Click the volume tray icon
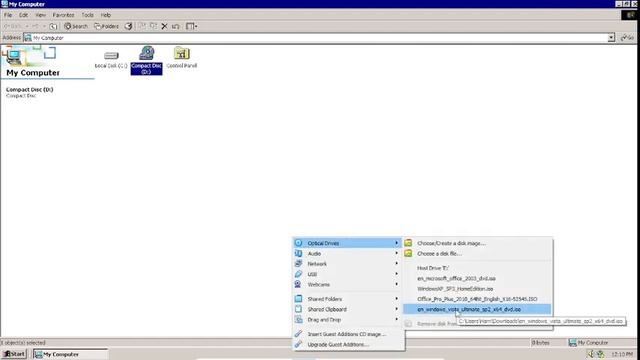 pos(590,354)
